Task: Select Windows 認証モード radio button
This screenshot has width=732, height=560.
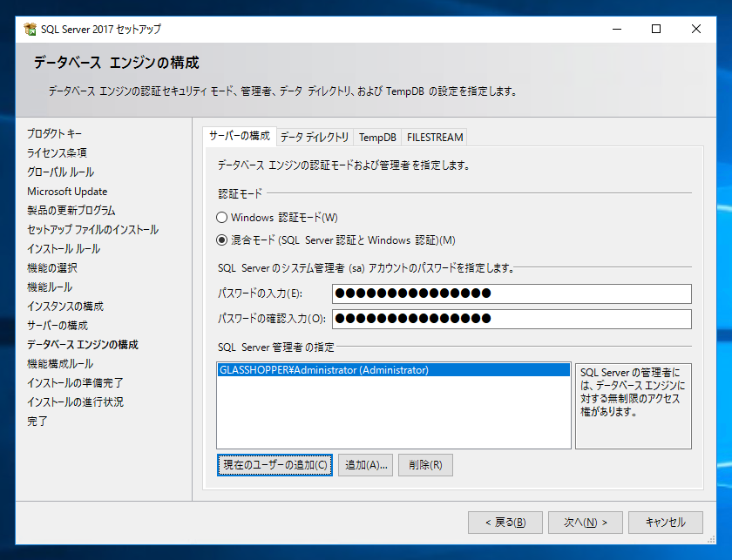Action: tap(221, 218)
